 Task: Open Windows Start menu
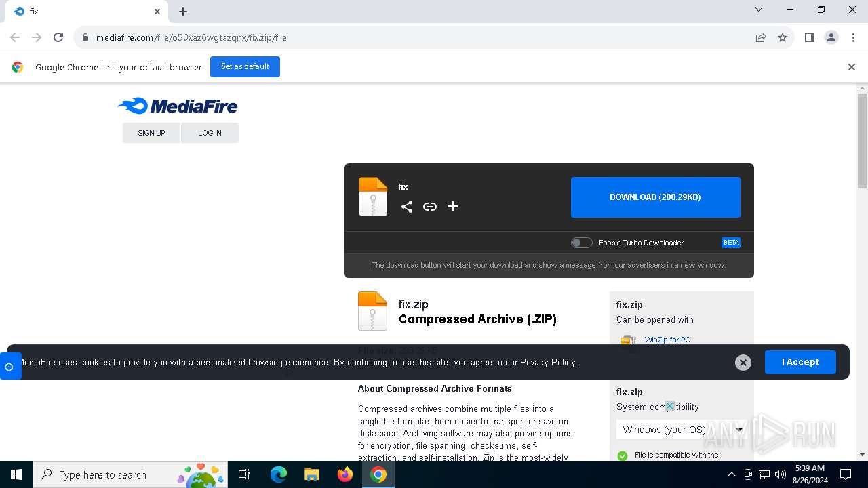(x=16, y=474)
